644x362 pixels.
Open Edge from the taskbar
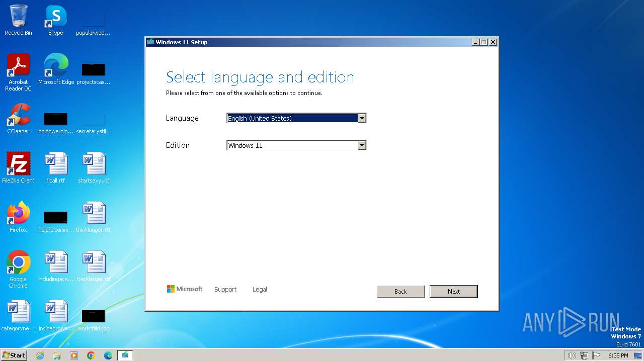[x=108, y=355]
